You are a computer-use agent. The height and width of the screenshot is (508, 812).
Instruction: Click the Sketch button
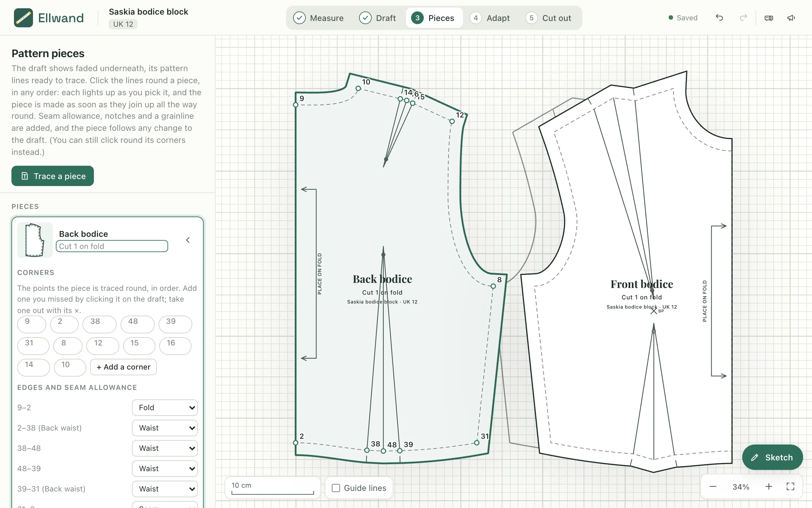[772, 457]
